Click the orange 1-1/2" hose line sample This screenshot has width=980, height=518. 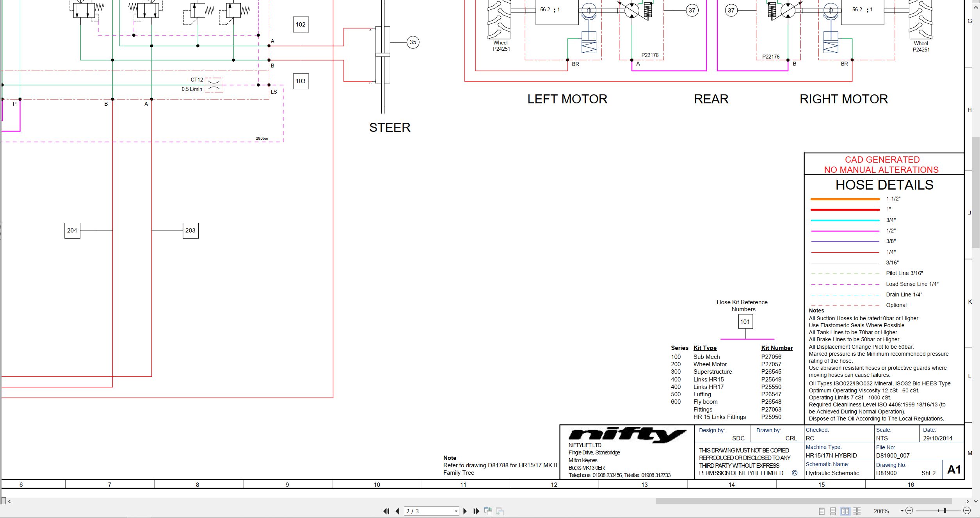(845, 199)
